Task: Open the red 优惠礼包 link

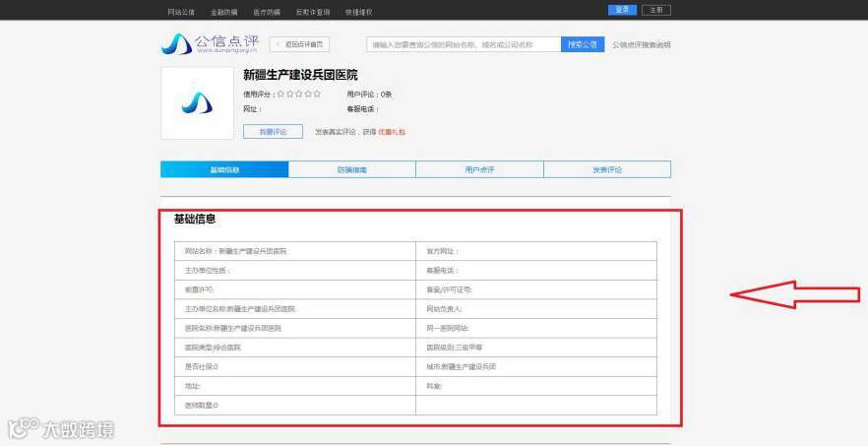Action: click(x=392, y=132)
